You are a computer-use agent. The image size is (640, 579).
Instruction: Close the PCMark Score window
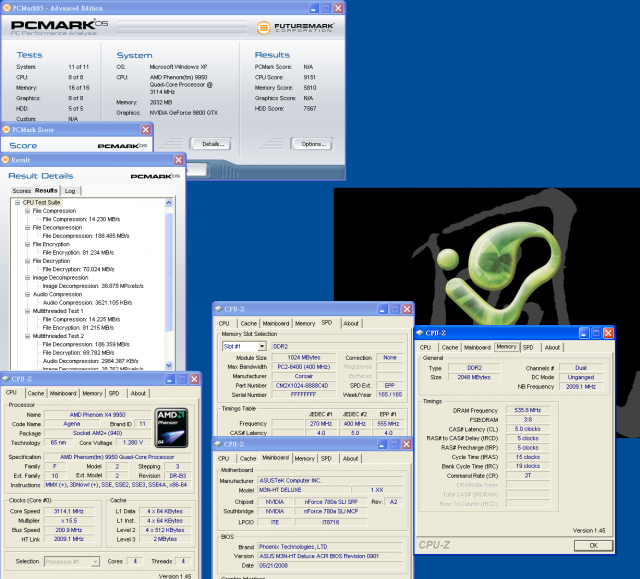146,130
